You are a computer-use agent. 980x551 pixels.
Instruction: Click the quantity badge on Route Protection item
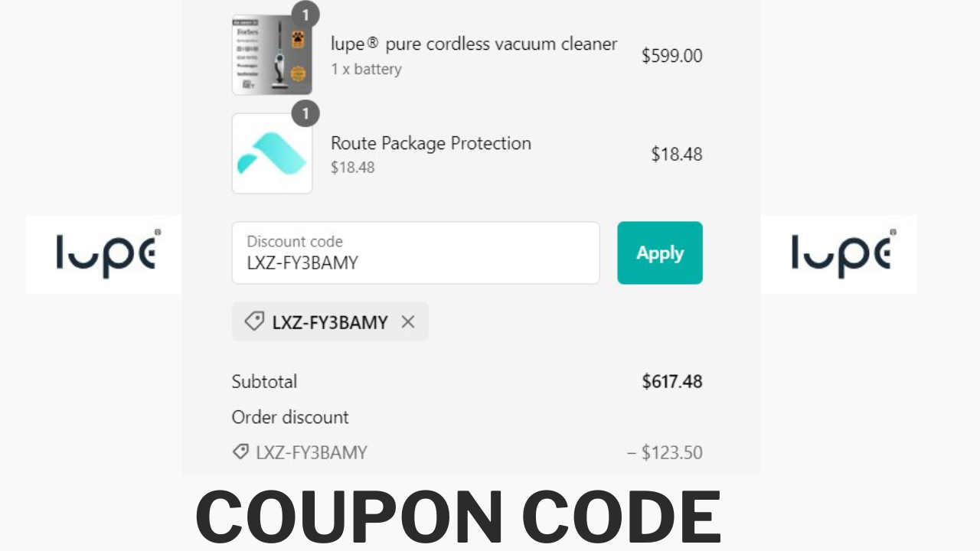(x=305, y=114)
